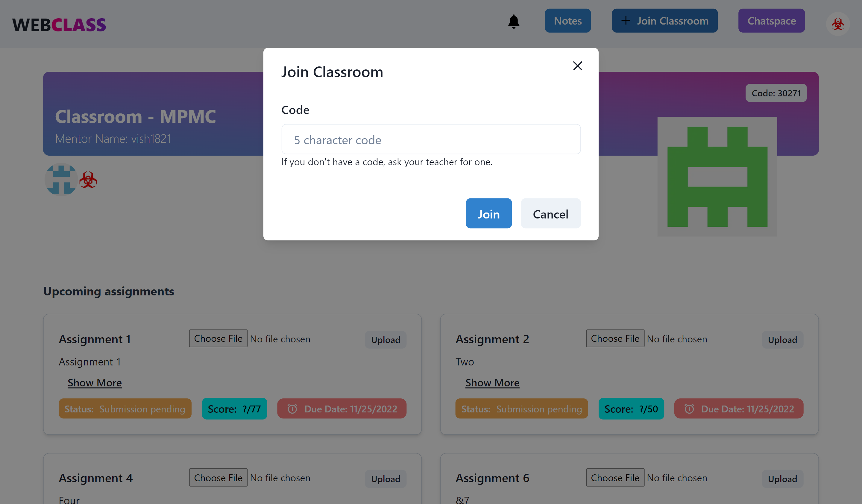Open Chatspace from the navbar
Screen dimensions: 862x504
771,21
